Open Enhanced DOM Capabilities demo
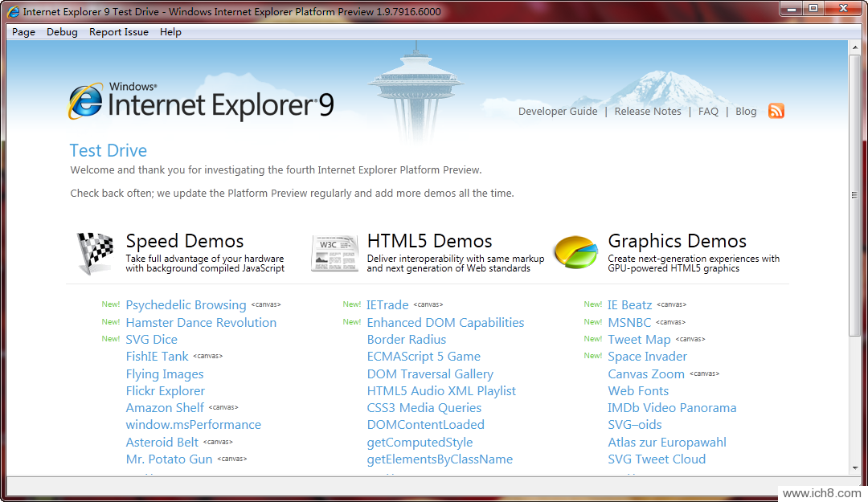 click(445, 323)
